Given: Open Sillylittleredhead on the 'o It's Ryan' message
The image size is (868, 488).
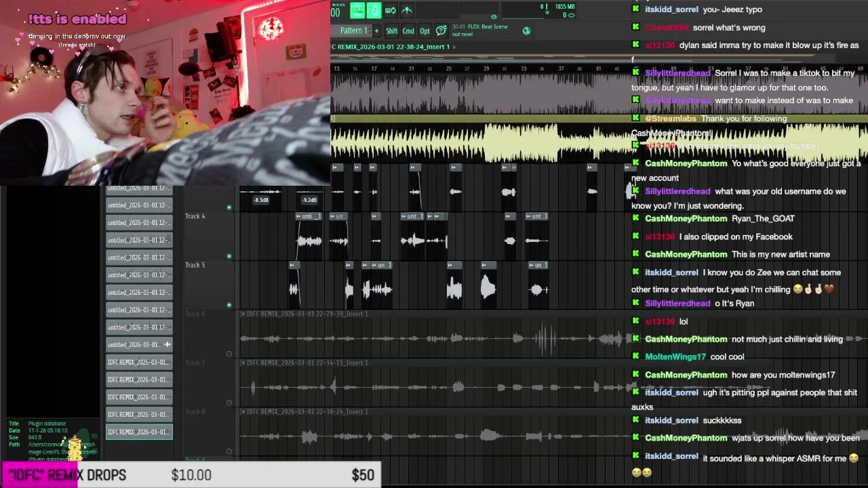Looking at the screenshot, I should tap(677, 304).
